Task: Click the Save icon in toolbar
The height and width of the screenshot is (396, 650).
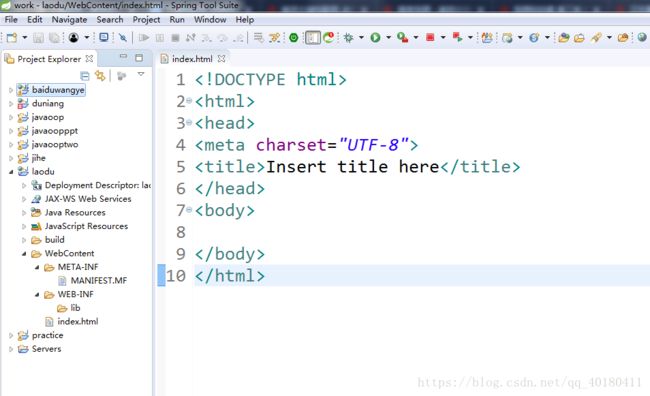Action: 38,38
